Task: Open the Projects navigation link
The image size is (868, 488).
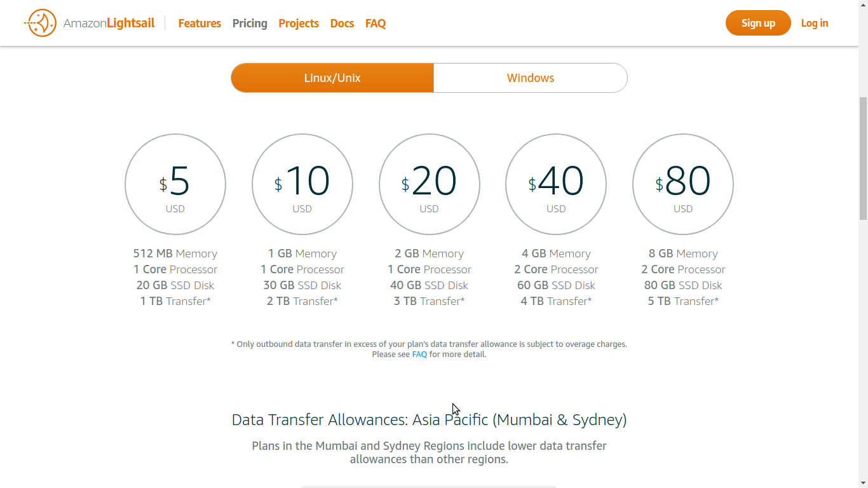Action: 299,24
